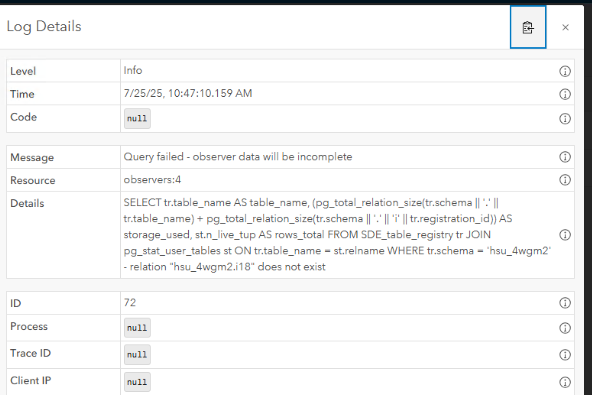Select the observers:4 resource value
592x395 pixels.
(x=152, y=179)
